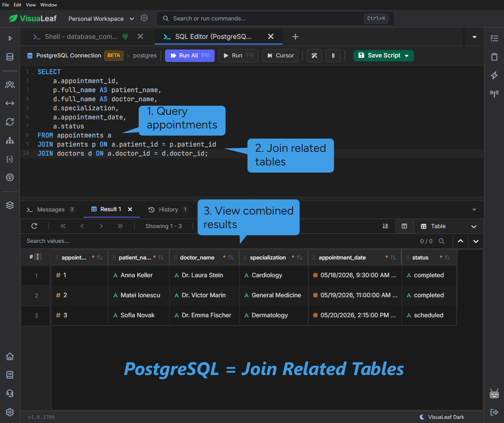
Task: Click the pause execution button
Action: 333,56
